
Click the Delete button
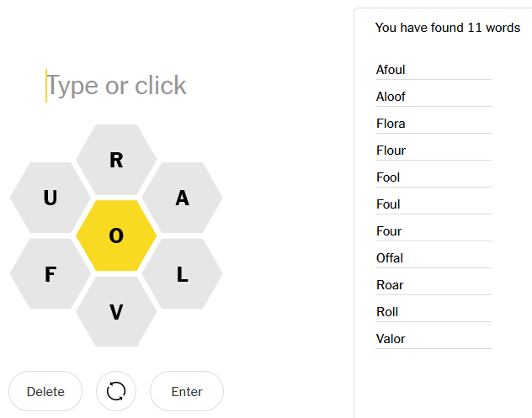45,391
